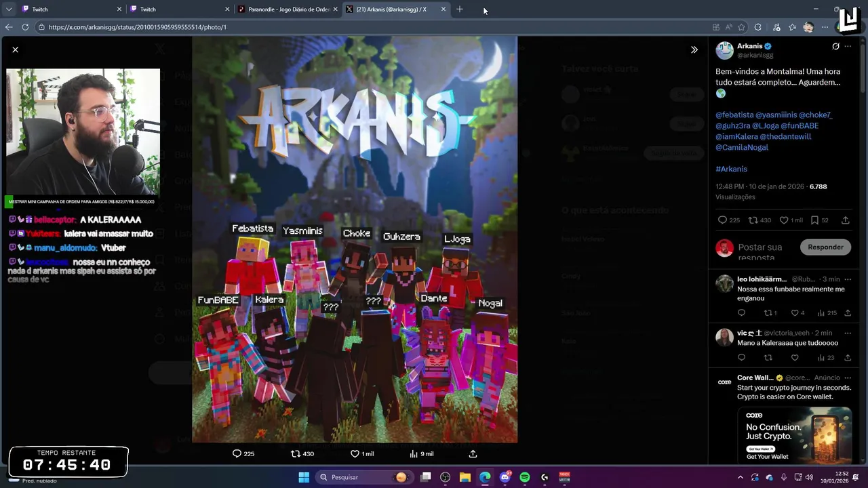The width and height of the screenshot is (868, 488).
Task: Open the reply icon below the photo
Action: coord(237,453)
